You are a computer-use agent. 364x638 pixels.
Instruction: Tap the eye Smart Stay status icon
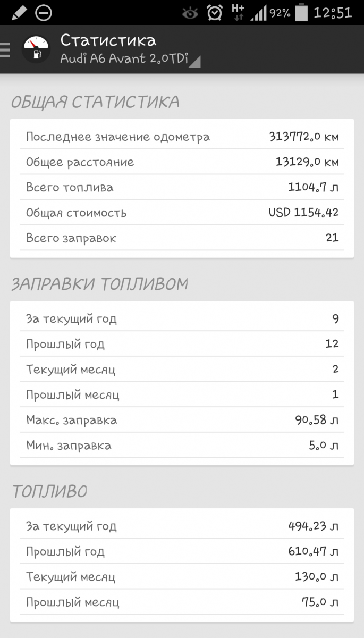[190, 13]
